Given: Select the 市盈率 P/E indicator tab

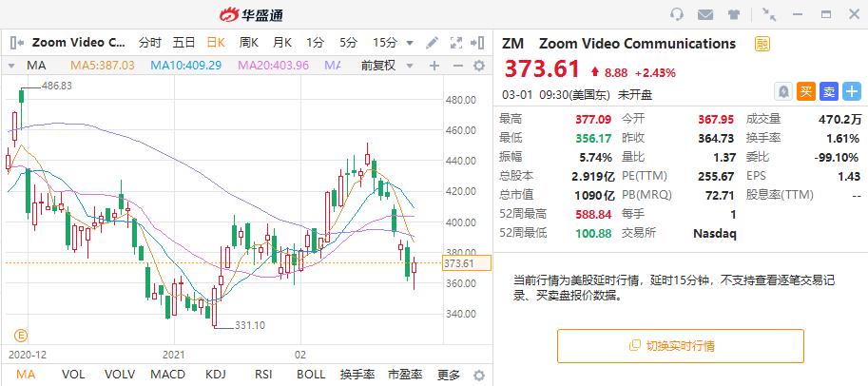Looking at the screenshot, I should pos(405,375).
